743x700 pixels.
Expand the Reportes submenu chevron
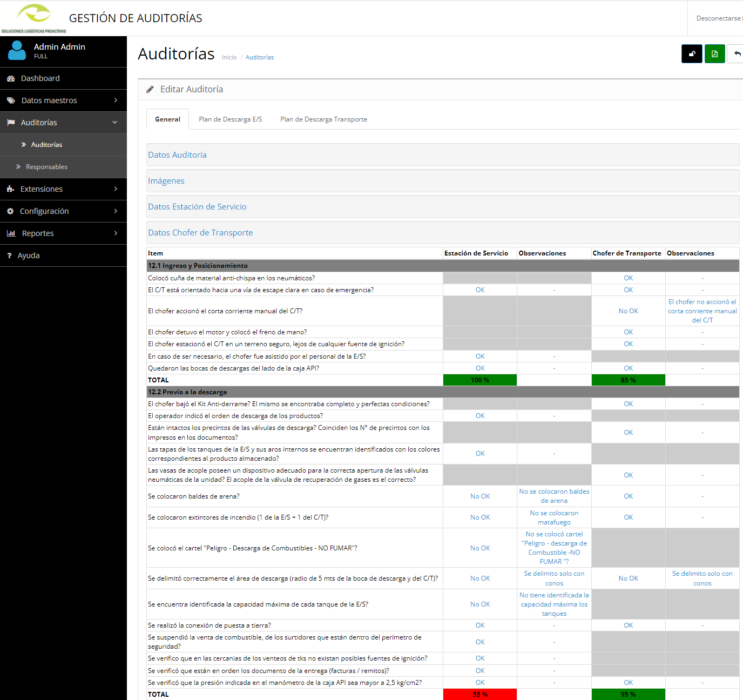(x=116, y=233)
